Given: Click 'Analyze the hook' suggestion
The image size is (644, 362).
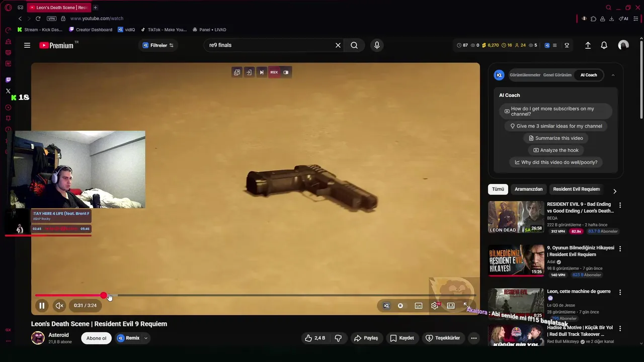Looking at the screenshot, I should pos(555,150).
